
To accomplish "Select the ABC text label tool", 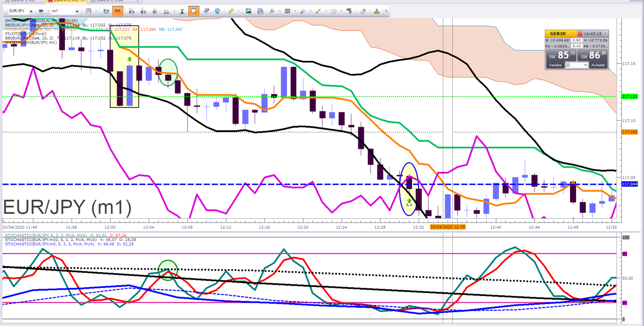I will (349, 11).
